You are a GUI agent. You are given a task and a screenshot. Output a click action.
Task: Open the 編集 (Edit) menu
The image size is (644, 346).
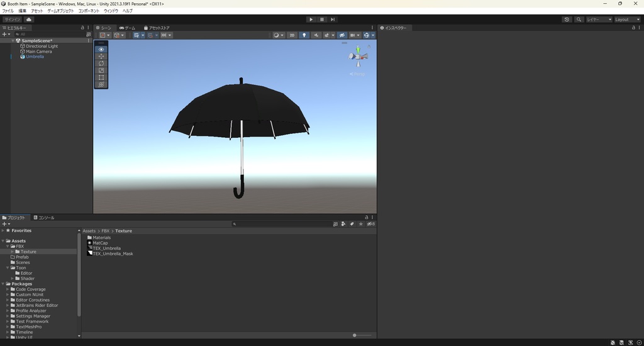(22, 11)
